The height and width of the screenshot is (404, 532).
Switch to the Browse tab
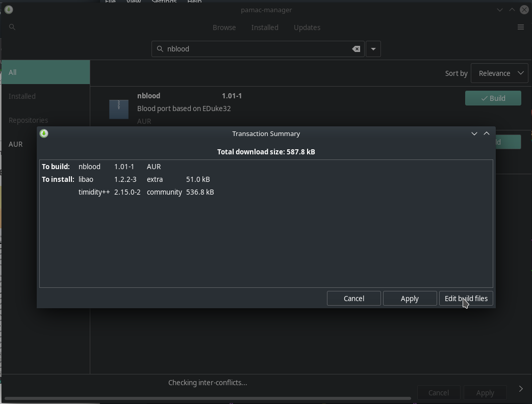click(x=224, y=28)
